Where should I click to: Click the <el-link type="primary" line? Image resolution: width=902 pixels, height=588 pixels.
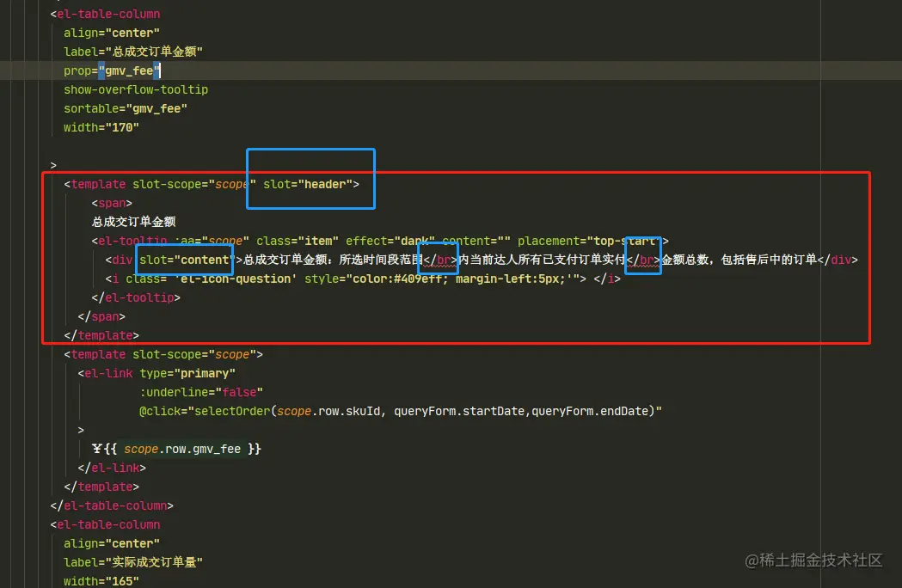(x=156, y=373)
